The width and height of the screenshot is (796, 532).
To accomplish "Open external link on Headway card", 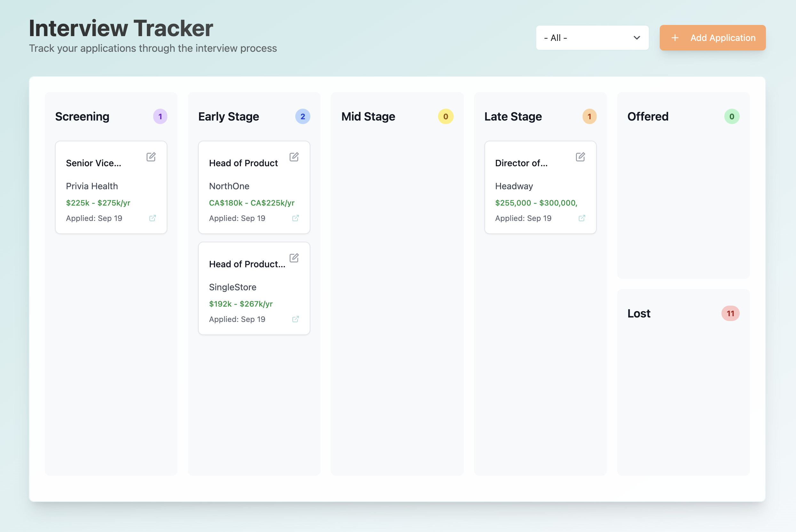I will click(581, 218).
